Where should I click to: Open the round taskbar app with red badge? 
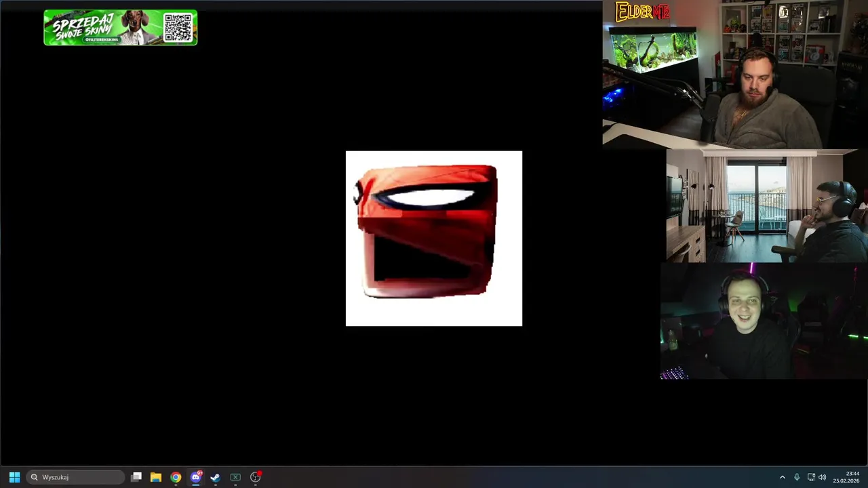pos(256,477)
